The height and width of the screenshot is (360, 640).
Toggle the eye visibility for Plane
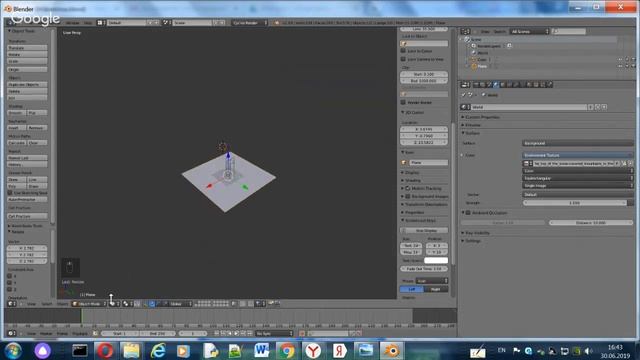coord(620,66)
